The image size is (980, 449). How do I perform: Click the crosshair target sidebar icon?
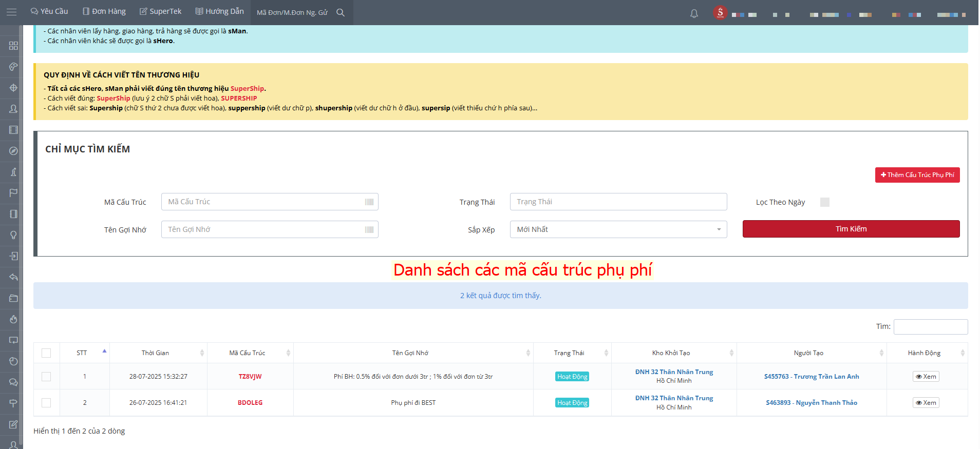(13, 88)
